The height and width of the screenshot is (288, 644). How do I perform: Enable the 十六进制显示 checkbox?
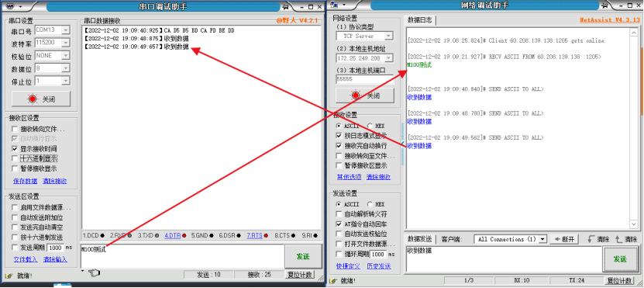pos(15,158)
